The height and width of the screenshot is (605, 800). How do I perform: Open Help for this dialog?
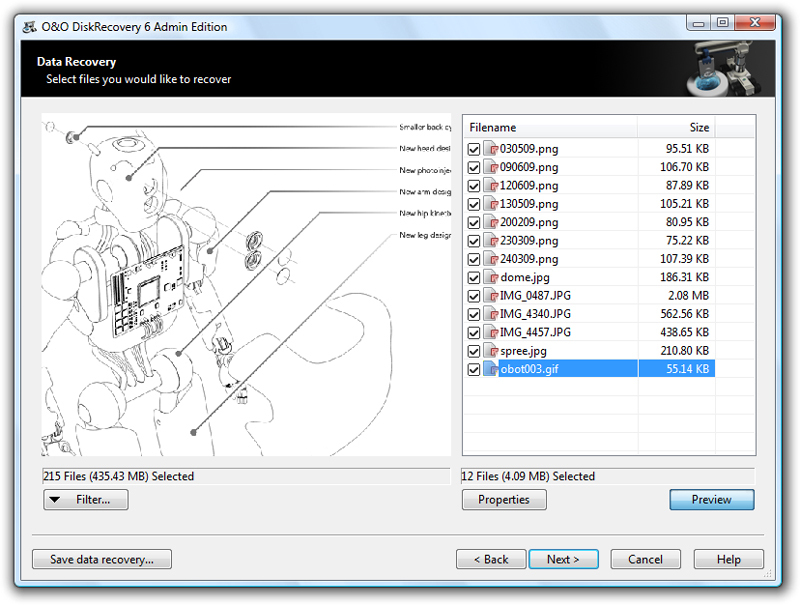click(729, 560)
